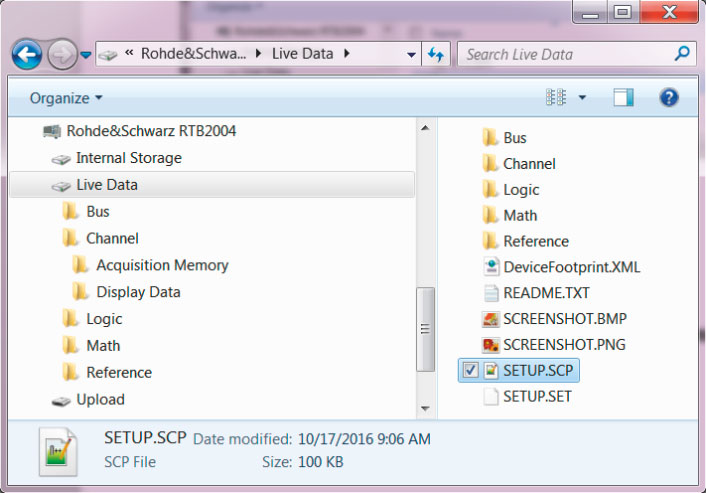Click in the Search Live Data field

tap(565, 54)
